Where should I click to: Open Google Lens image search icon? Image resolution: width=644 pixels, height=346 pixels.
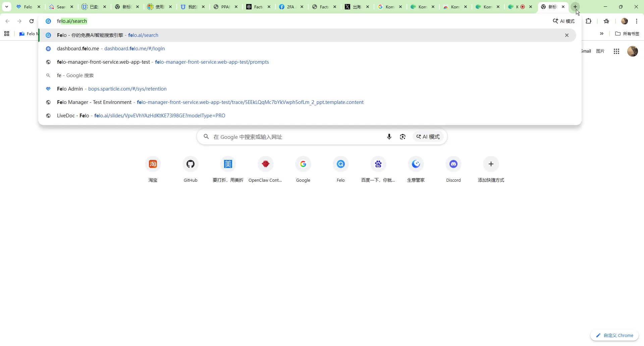coord(402,137)
